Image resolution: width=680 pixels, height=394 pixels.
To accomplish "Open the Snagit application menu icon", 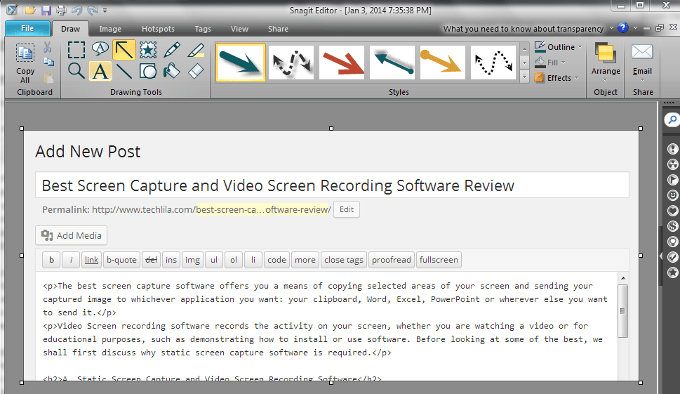I will (x=12, y=10).
